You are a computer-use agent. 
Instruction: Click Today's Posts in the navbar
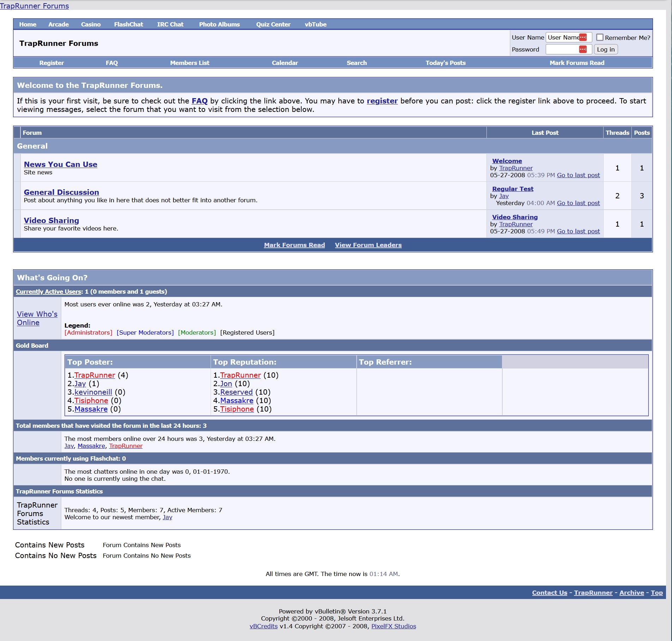[x=445, y=63]
